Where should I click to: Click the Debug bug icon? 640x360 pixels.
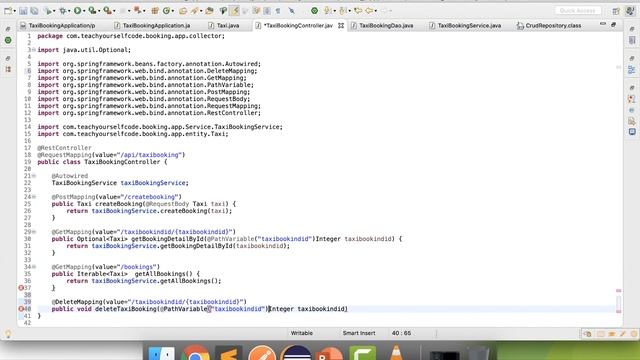[63, 11]
